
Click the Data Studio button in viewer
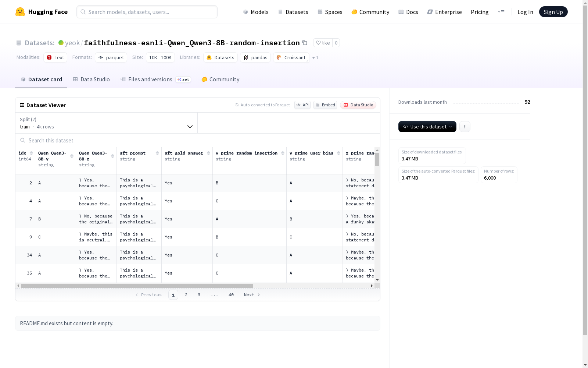[358, 105]
